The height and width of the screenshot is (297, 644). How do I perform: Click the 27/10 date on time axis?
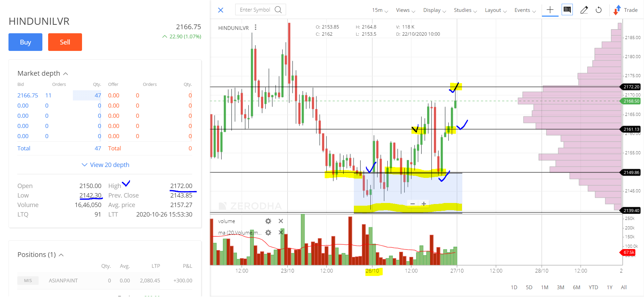(457, 271)
